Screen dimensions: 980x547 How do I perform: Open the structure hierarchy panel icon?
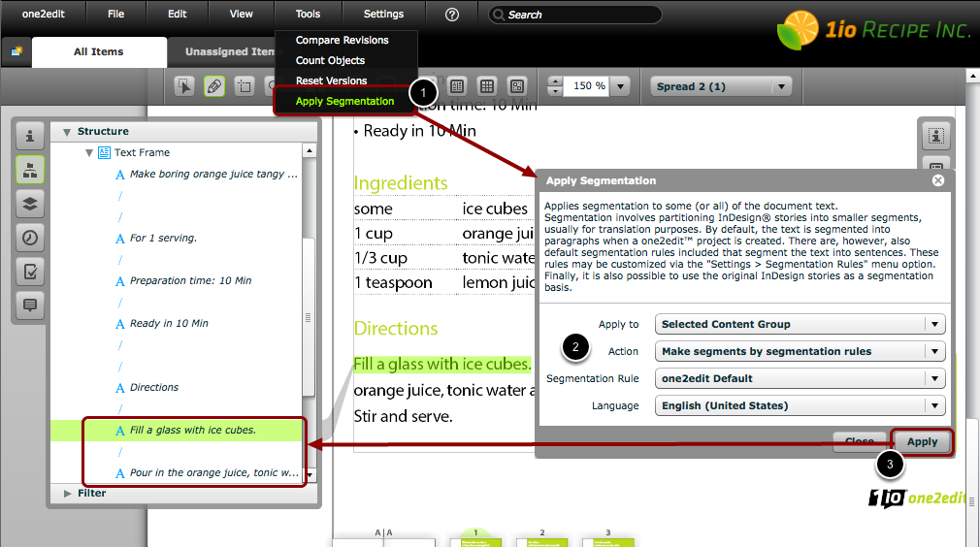[30, 170]
